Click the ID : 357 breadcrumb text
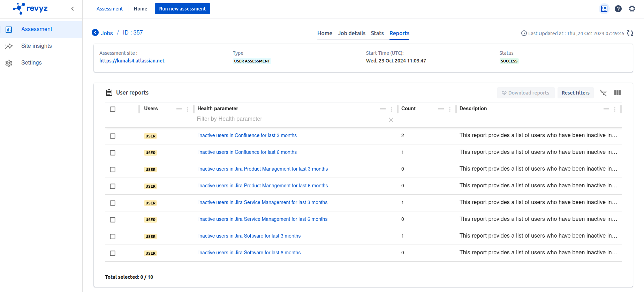The height and width of the screenshot is (292, 644). [x=133, y=32]
